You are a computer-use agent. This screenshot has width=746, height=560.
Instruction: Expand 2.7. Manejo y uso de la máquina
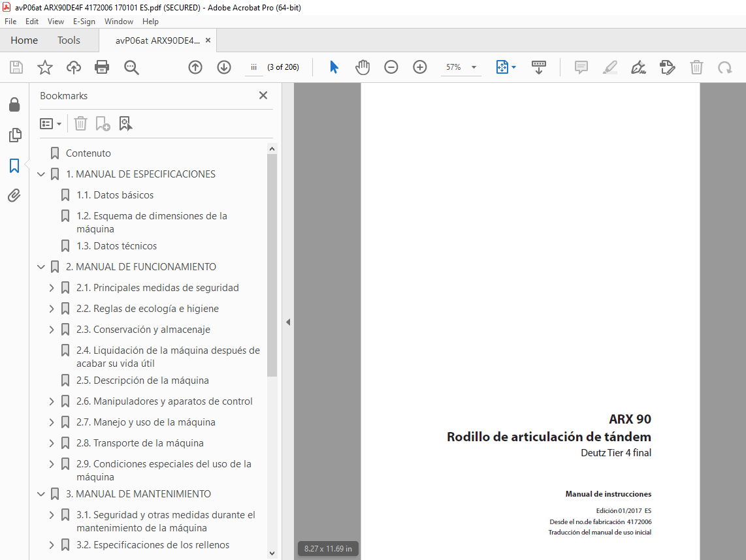pos(52,422)
